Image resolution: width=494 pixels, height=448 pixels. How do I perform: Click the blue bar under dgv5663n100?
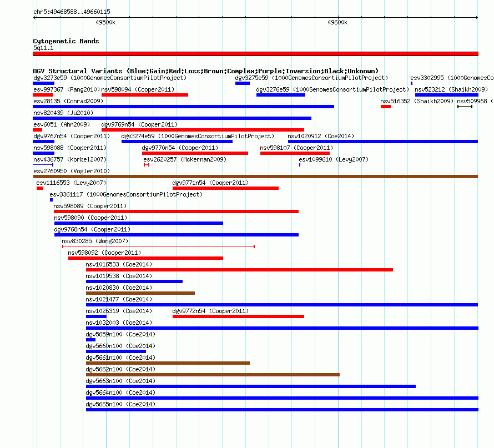coord(251,386)
